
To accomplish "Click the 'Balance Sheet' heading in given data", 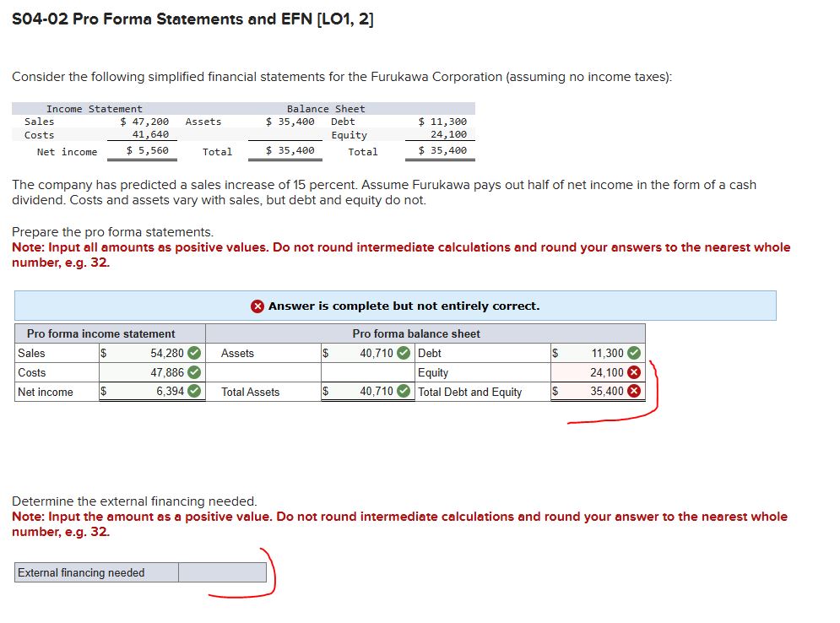I will point(326,109).
